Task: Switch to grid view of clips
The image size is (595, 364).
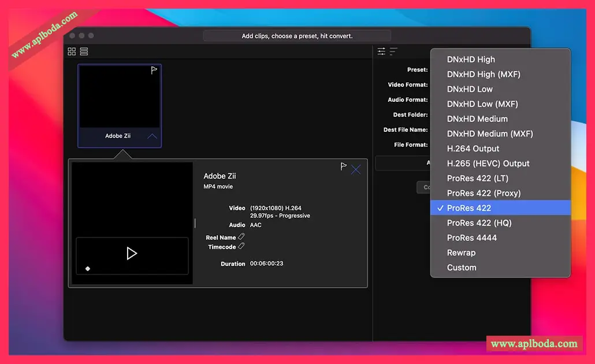Action: (72, 51)
